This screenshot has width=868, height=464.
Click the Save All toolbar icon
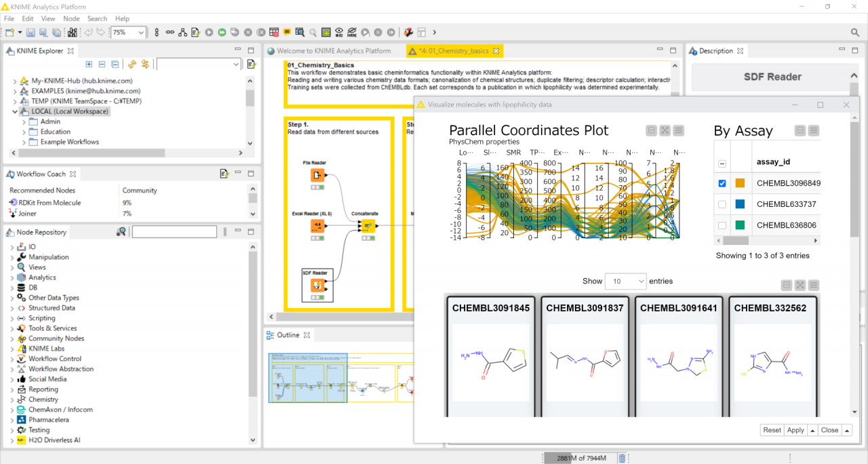(x=56, y=32)
